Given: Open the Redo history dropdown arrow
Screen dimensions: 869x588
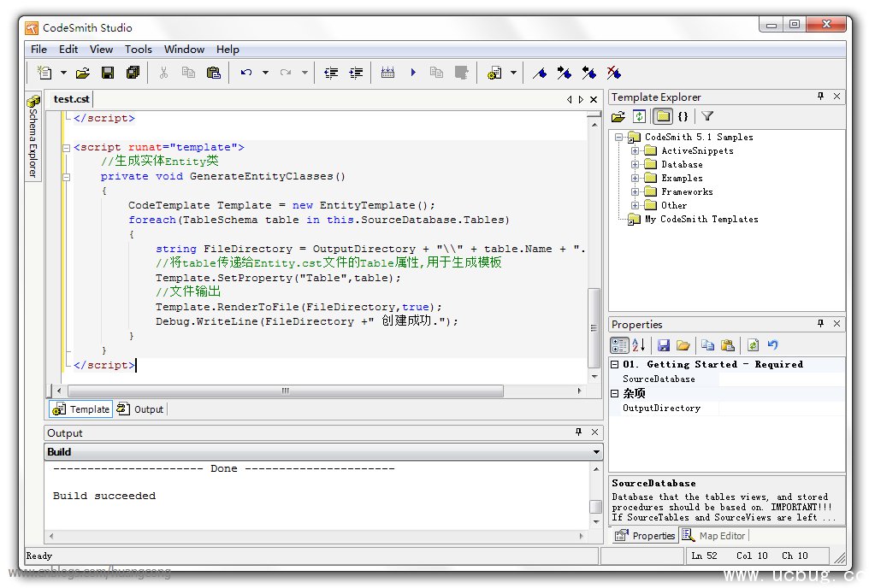Looking at the screenshot, I should point(304,73).
